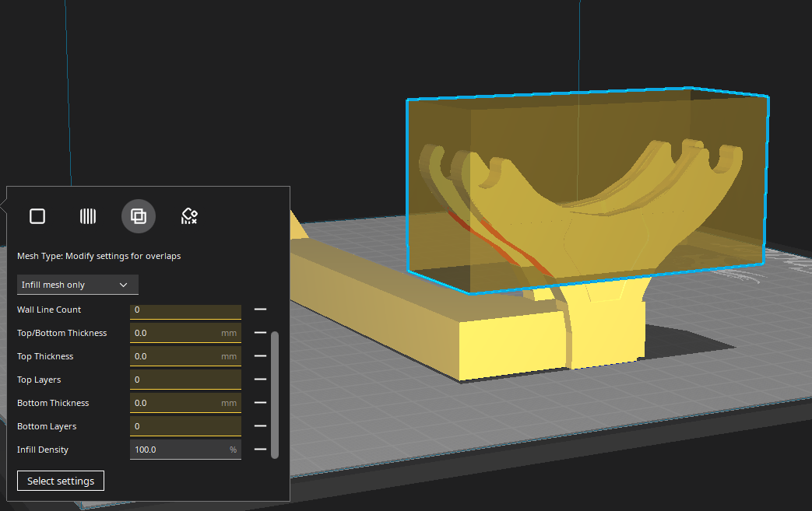812x511 pixels.
Task: Select the Normal Model mesh type icon
Action: (37, 215)
